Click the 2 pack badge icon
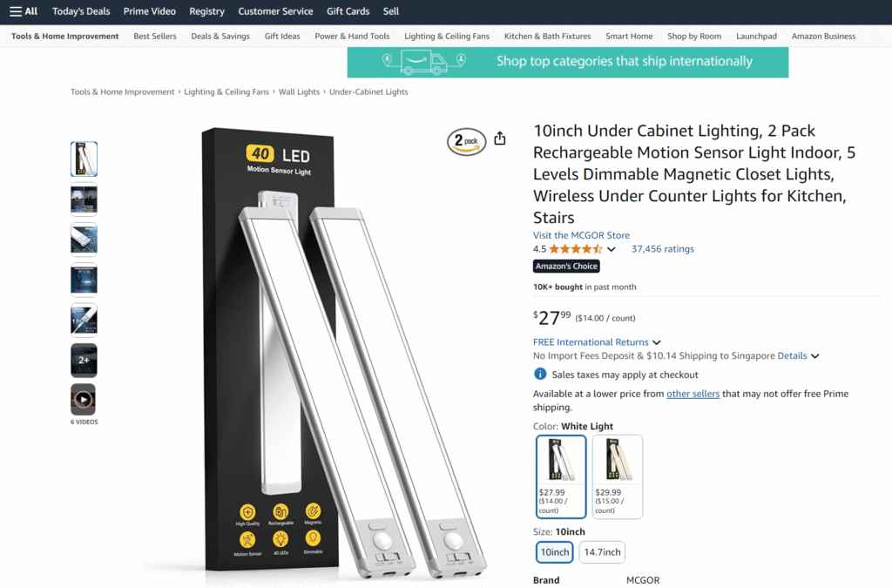 [467, 141]
